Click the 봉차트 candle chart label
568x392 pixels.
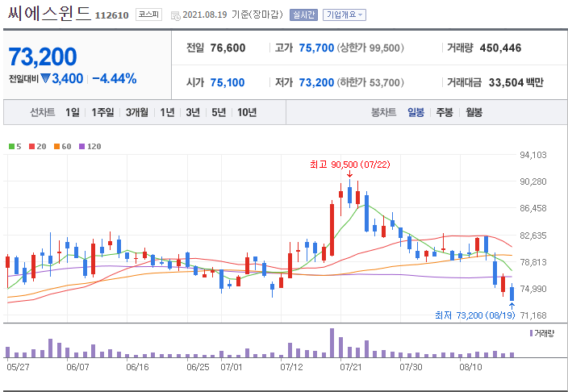point(383,112)
